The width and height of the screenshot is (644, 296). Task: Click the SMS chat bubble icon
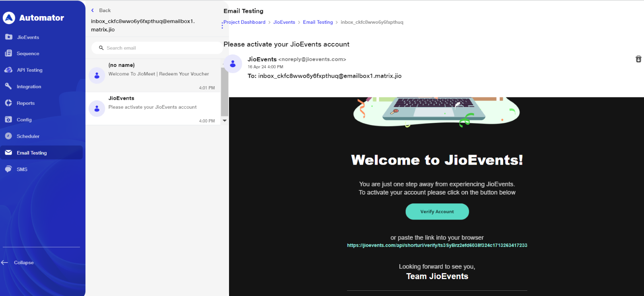click(8, 169)
